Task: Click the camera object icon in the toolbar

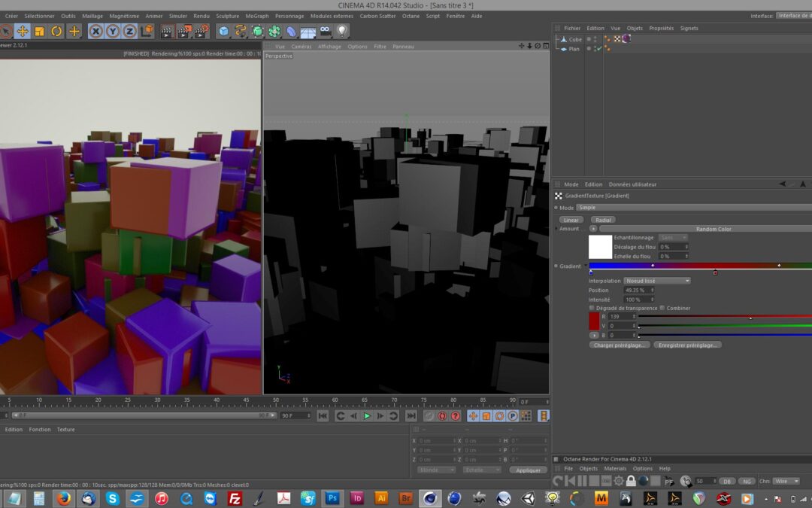Action: coord(325,31)
